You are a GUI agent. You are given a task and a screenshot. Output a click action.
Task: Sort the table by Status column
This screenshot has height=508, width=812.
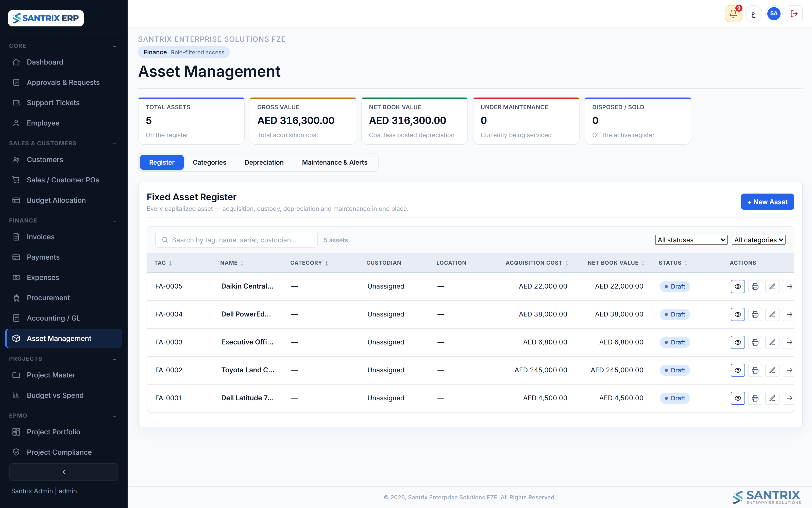click(673, 263)
